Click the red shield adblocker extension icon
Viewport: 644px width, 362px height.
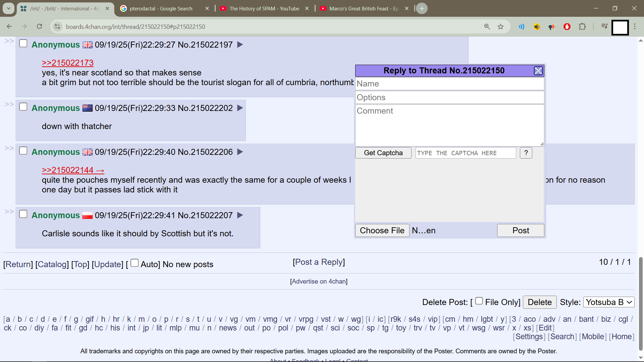(567, 26)
